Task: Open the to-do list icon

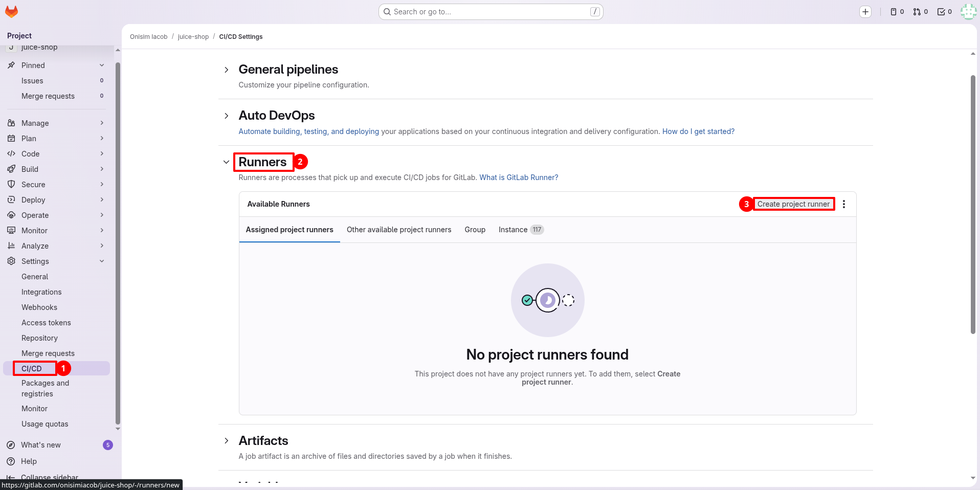Action: [x=944, y=12]
